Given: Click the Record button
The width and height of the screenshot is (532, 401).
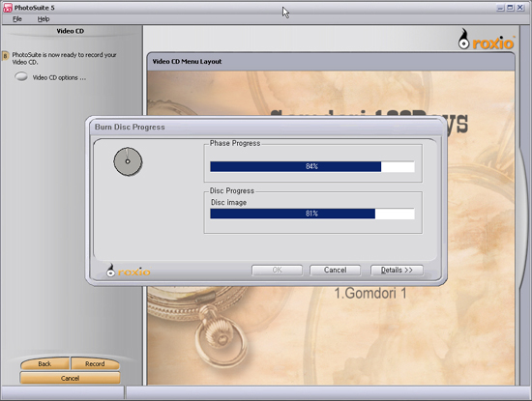Looking at the screenshot, I should point(95,363).
